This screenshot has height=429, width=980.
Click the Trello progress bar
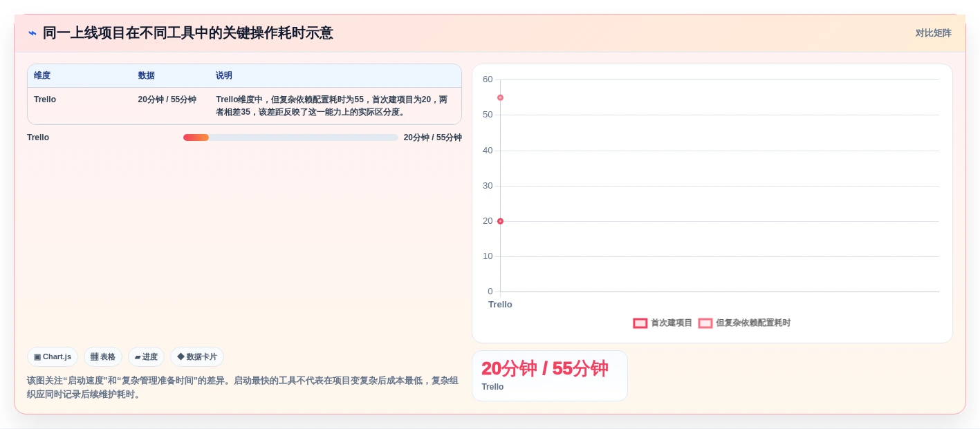coord(290,137)
